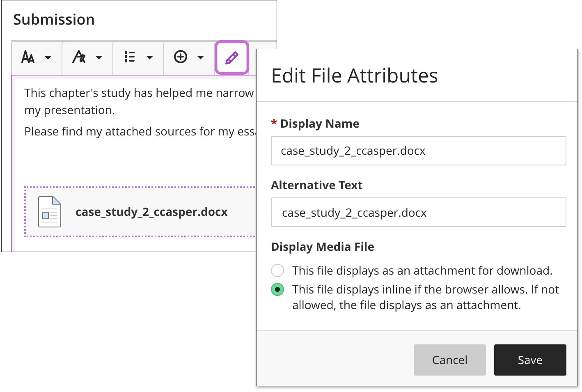Click the docx file document icon
Viewport: 582px width, 392px height.
tap(50, 212)
